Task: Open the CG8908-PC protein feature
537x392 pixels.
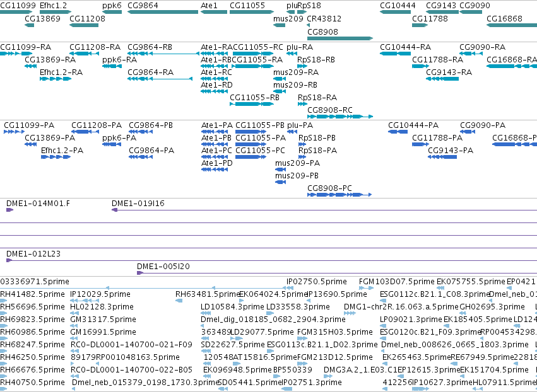Action: click(339, 195)
